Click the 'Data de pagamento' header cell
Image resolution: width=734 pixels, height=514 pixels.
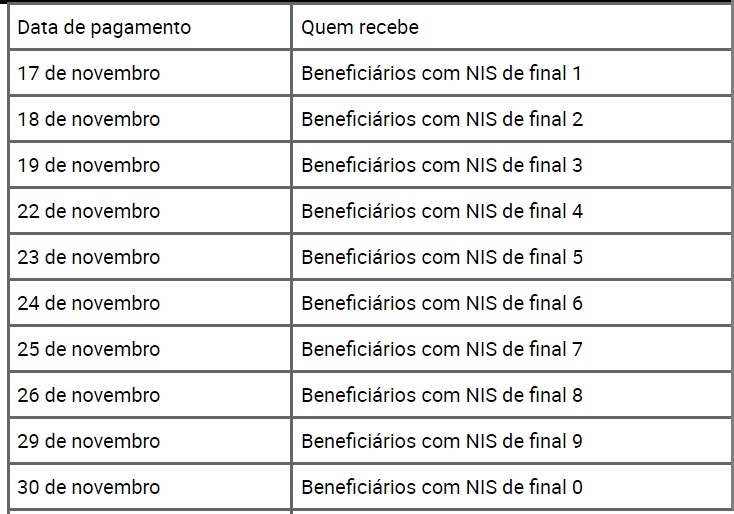150,27
